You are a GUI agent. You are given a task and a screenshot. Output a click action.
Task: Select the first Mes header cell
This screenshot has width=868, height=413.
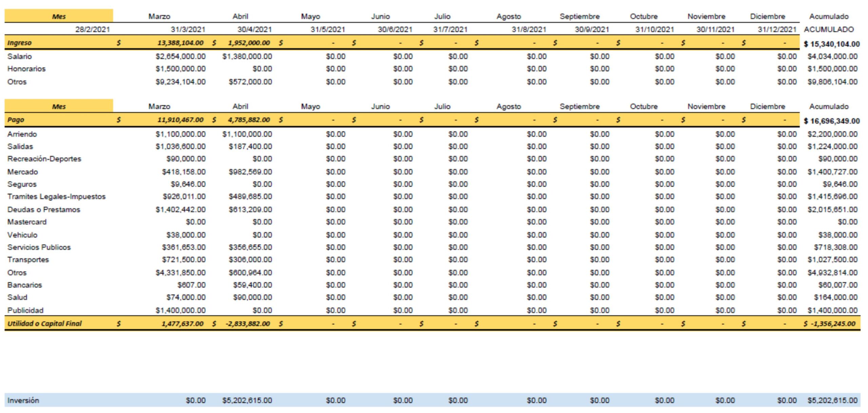click(59, 16)
